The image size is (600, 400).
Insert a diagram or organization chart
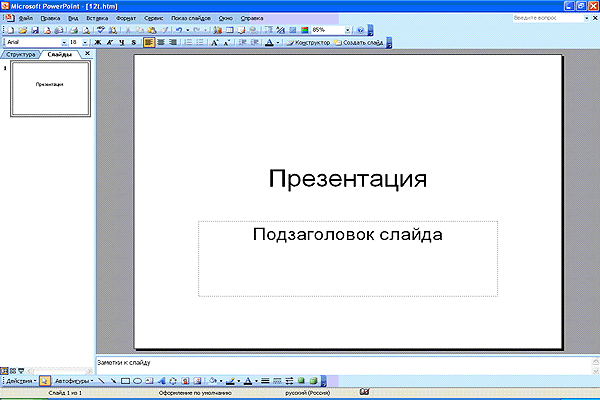pos(173,381)
